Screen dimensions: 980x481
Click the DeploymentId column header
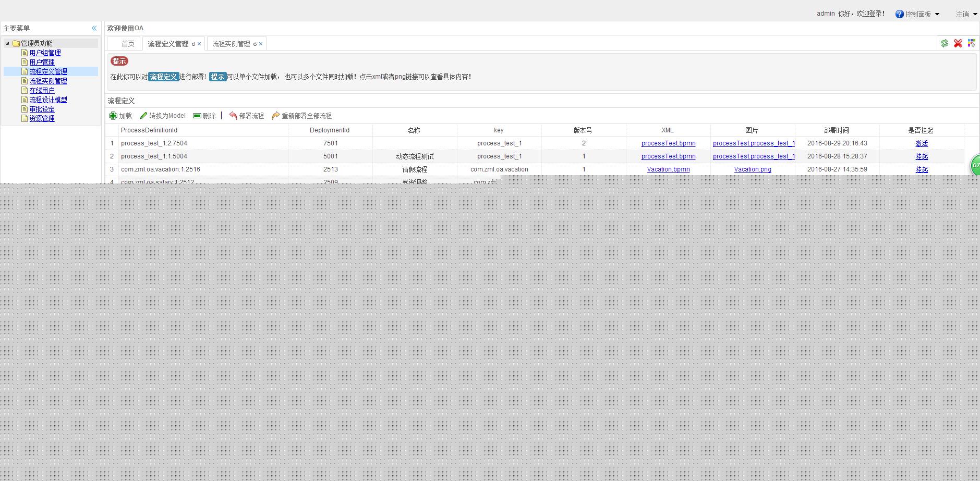(330, 130)
